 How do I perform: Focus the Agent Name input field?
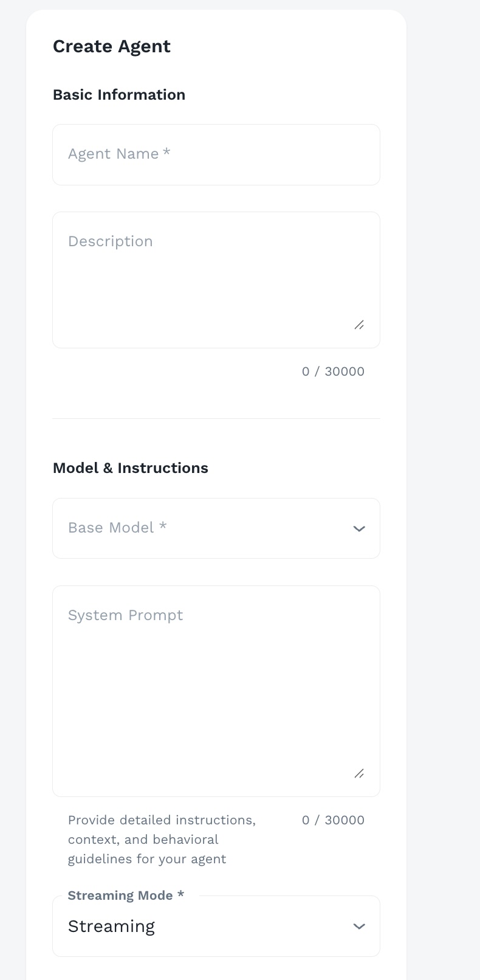pyautogui.click(x=216, y=154)
